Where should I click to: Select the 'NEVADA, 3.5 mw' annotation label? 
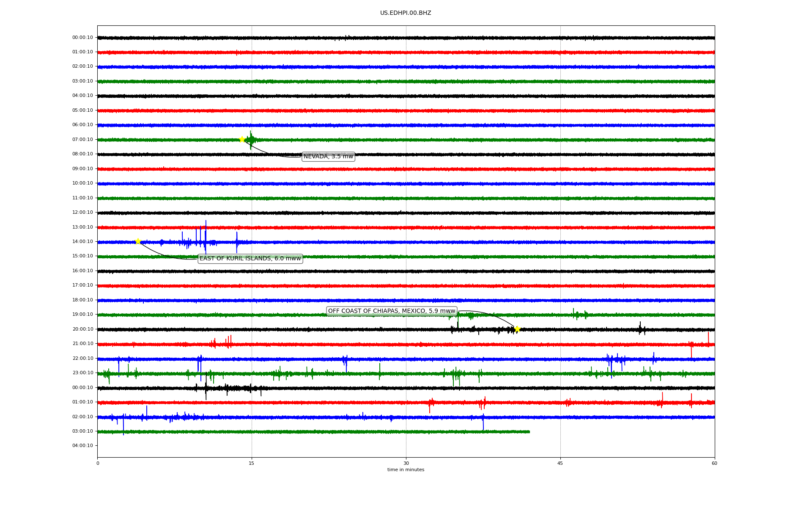pos(328,157)
